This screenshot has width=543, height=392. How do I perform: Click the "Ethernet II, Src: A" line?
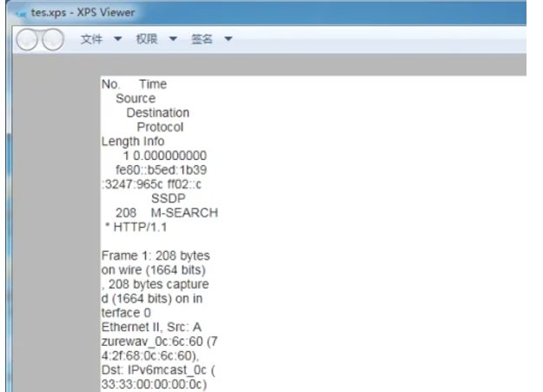(151, 327)
